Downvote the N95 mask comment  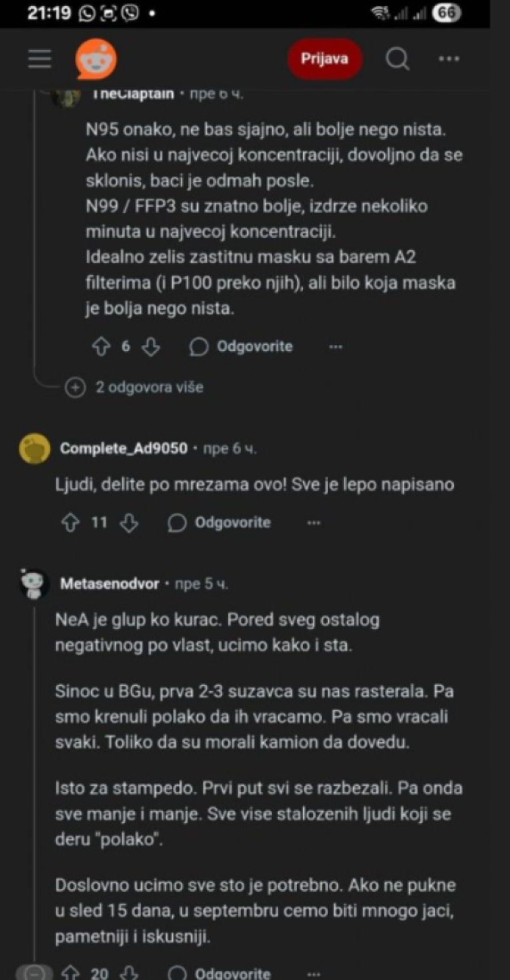pos(151,346)
